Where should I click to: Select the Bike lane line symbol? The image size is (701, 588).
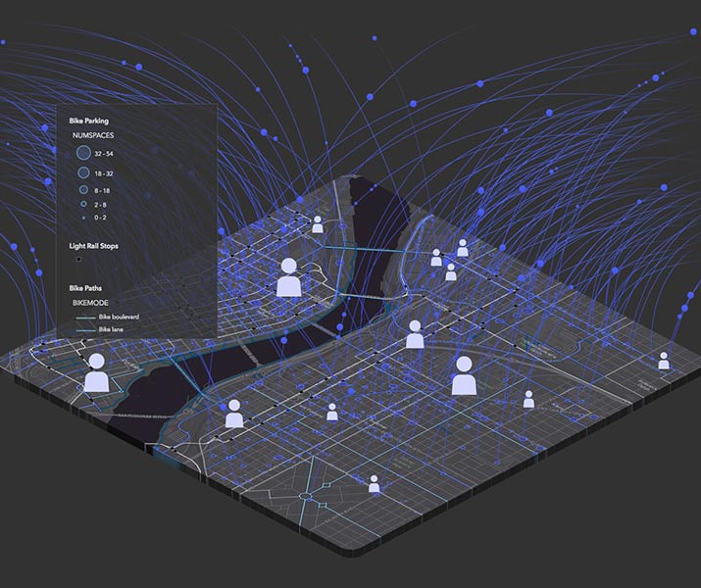point(83,330)
